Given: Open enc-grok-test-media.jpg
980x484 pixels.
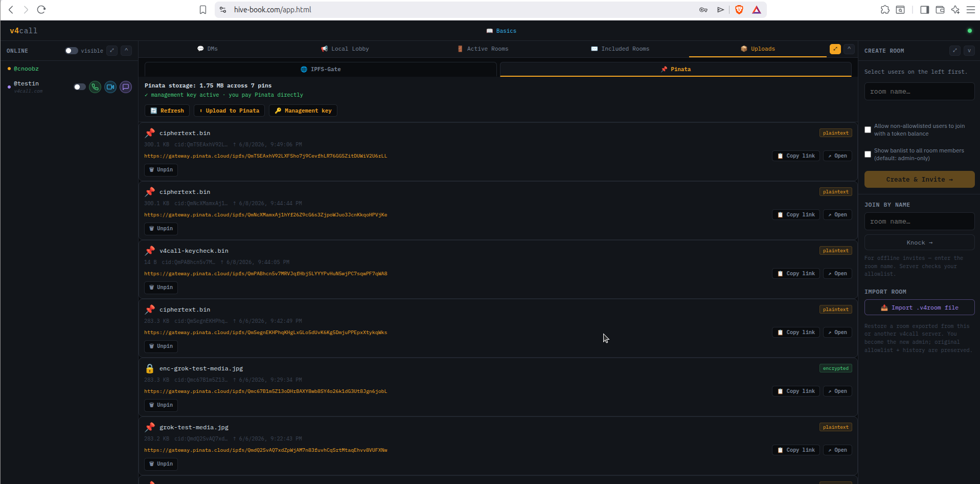Looking at the screenshot, I should click(x=837, y=391).
